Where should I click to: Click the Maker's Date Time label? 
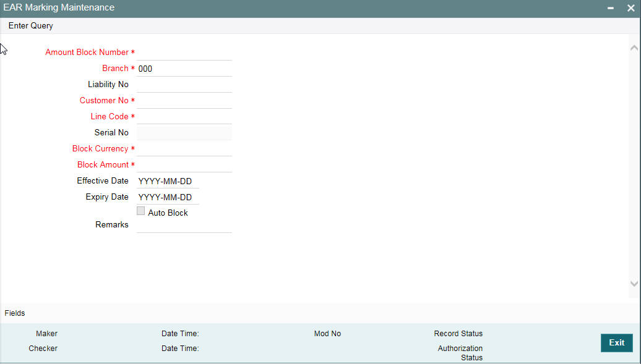[x=180, y=334]
